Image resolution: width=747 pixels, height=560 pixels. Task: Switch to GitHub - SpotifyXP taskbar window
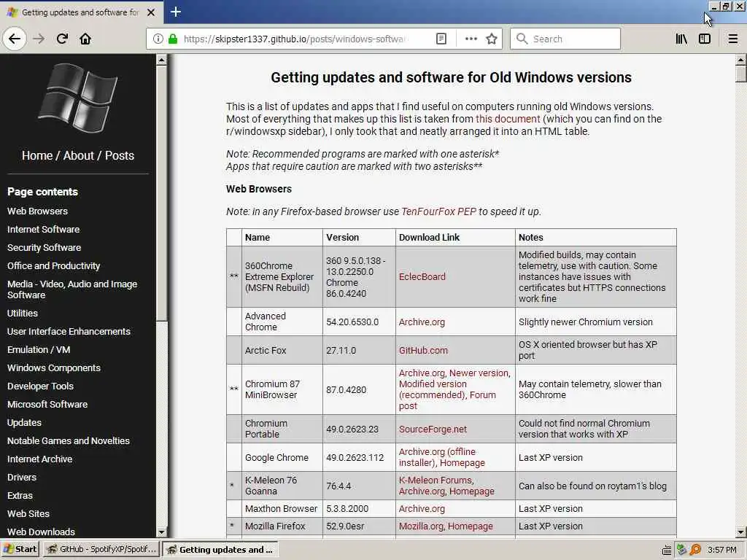(102, 549)
